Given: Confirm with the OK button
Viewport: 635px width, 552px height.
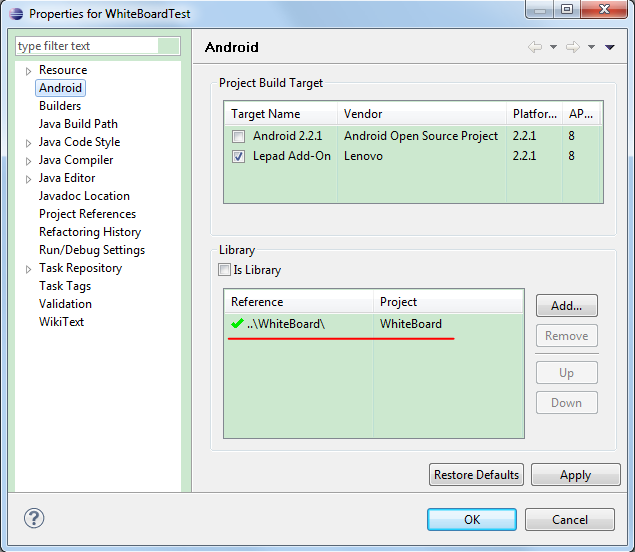Looking at the screenshot, I should (472, 520).
